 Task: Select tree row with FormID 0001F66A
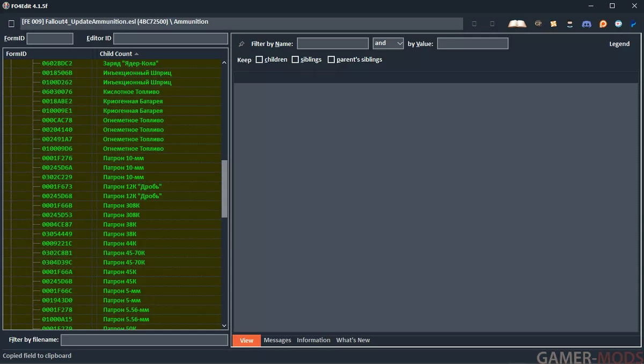tap(112, 272)
